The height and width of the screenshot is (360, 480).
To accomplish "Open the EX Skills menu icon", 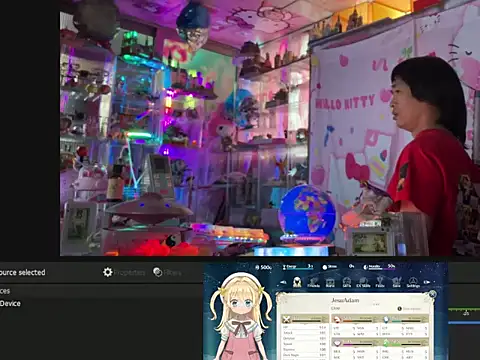I will coord(363,282).
